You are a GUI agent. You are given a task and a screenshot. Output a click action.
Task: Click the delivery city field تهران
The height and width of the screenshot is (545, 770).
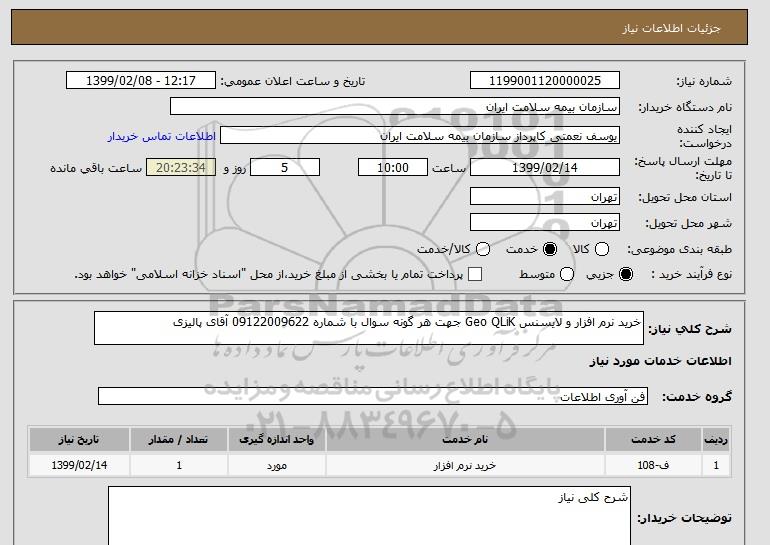tap(545, 222)
